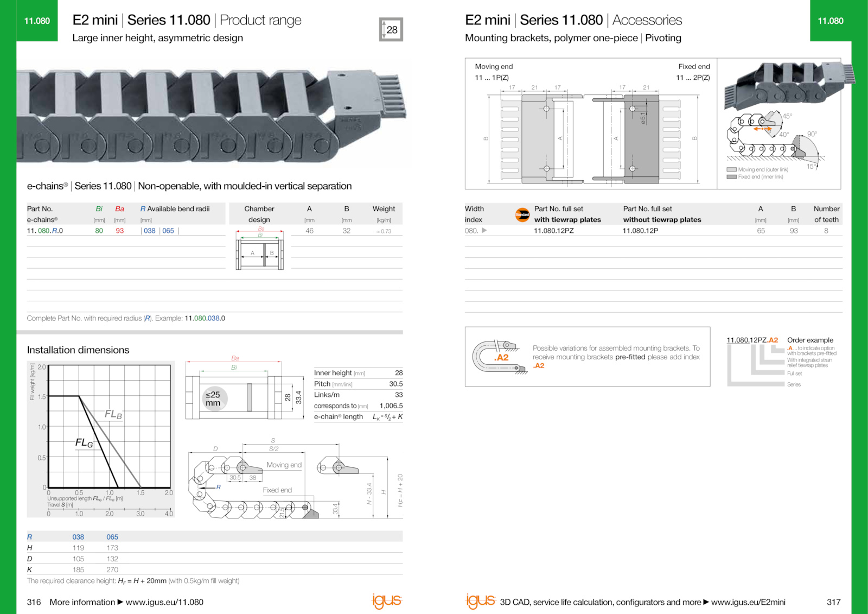Click the arrow beside width index 080.
868x614 pixels.
484,230
